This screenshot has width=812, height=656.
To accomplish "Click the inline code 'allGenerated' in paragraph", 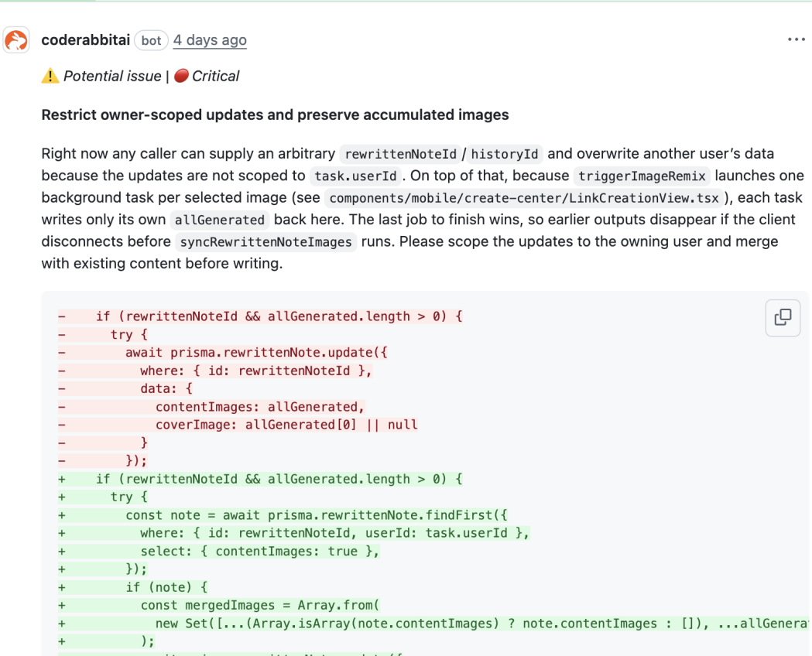I will click(x=220, y=220).
